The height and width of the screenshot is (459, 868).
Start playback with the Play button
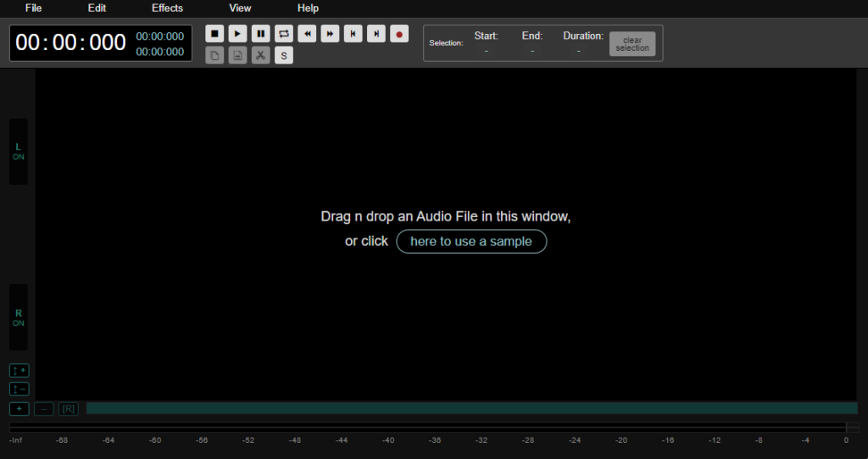(237, 34)
